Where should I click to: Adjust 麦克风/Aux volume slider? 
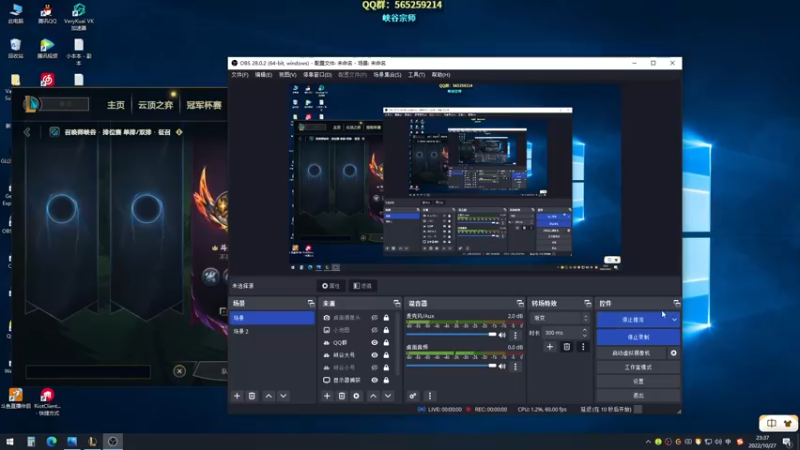coord(451,335)
